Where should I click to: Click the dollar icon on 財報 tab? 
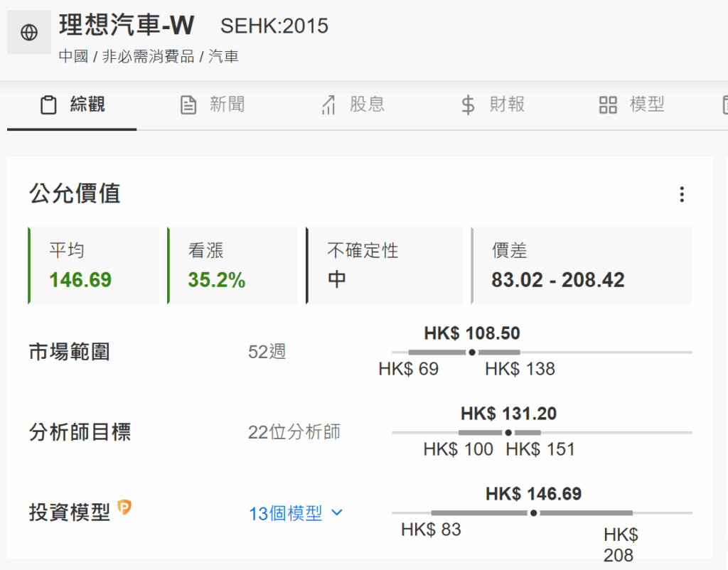click(x=468, y=104)
